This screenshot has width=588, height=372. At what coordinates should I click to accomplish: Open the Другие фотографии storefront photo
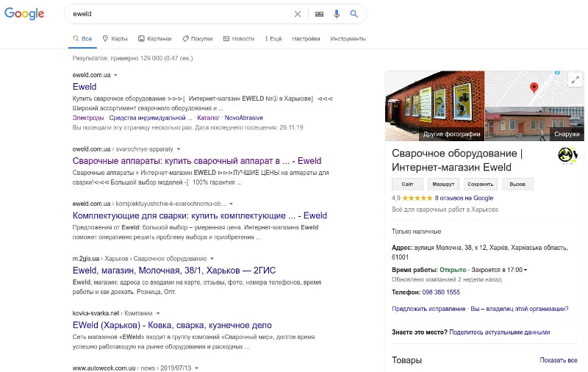[x=434, y=106]
